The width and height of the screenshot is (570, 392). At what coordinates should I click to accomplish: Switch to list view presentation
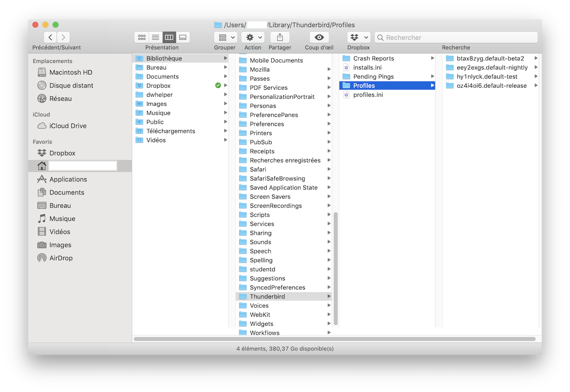(x=155, y=37)
